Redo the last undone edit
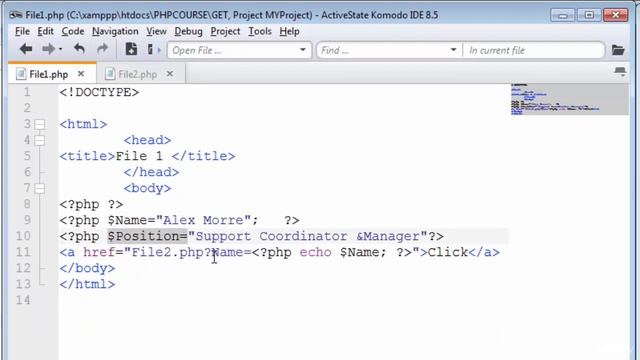Viewport: 640px width, 360px height. click(x=102, y=49)
